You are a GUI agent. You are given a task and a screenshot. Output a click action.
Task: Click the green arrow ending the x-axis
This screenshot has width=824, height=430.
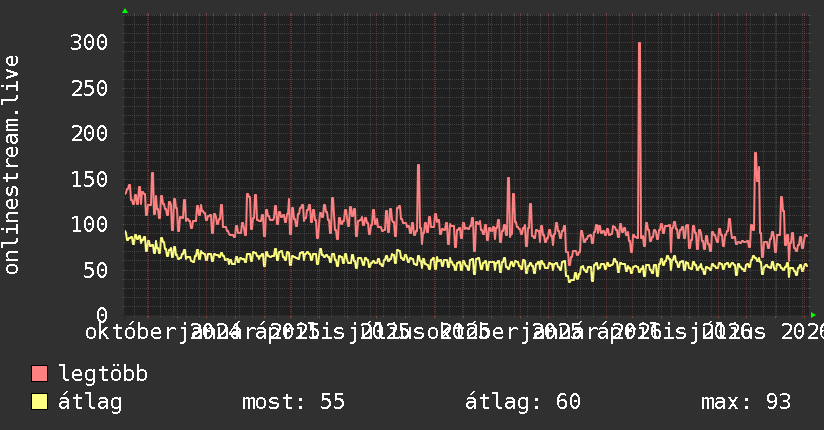(x=813, y=315)
